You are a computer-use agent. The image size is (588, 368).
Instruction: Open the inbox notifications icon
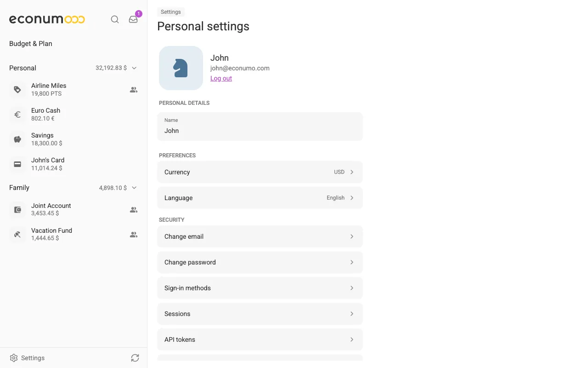[x=133, y=19]
